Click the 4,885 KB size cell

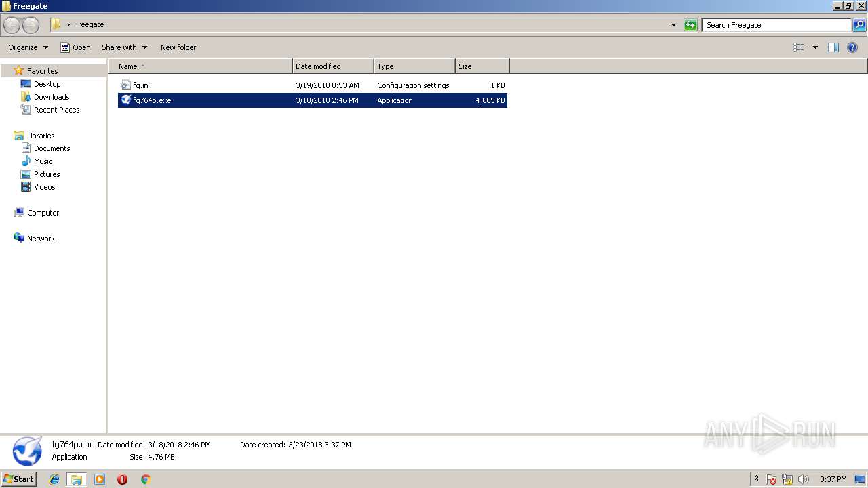click(490, 100)
